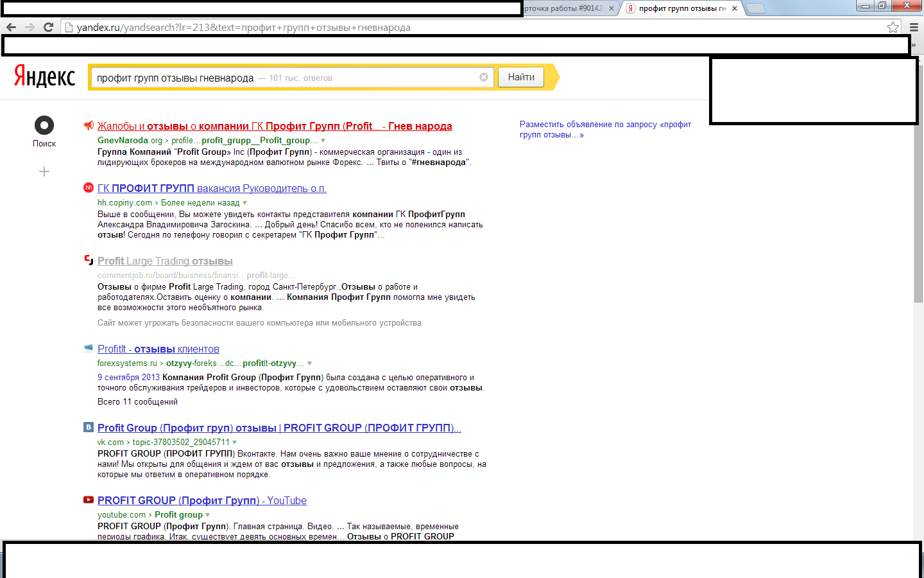
Task: Clear the search query with the X icon
Action: pos(484,77)
